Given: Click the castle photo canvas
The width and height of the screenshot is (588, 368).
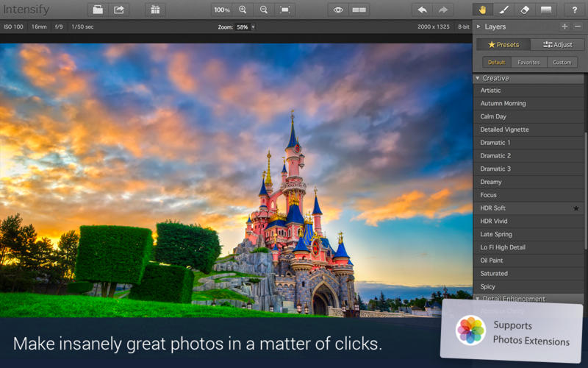Looking at the screenshot, I should (236, 180).
